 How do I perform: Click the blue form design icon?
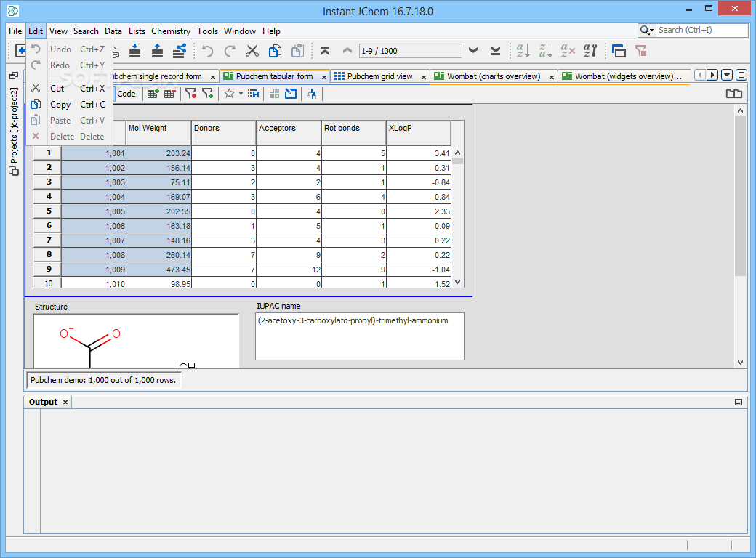pos(291,94)
